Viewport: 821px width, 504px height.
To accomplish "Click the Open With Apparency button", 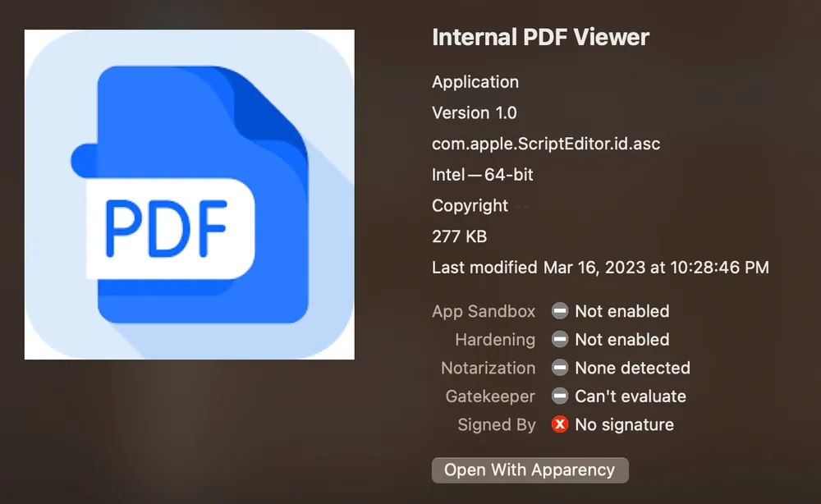I will point(530,470).
